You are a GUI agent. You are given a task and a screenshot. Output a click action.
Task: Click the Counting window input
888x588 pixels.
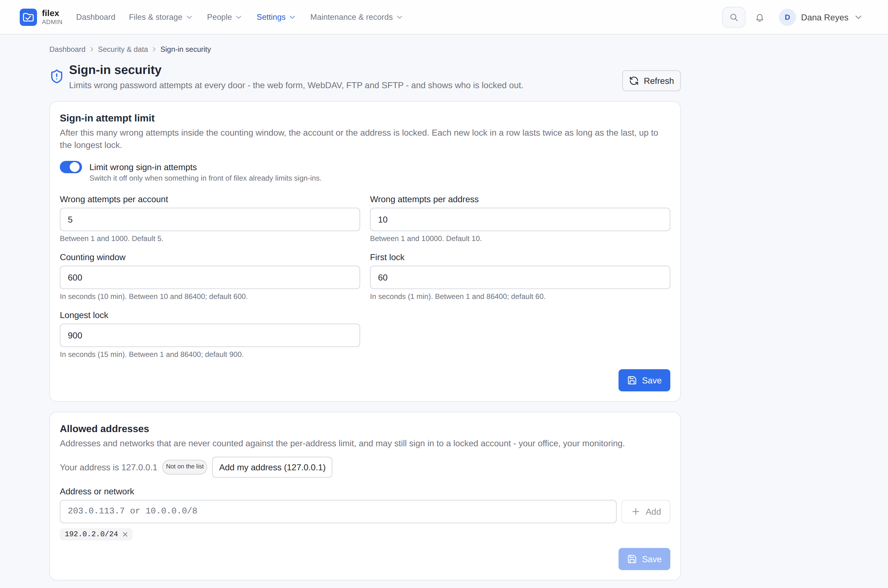[x=210, y=277]
